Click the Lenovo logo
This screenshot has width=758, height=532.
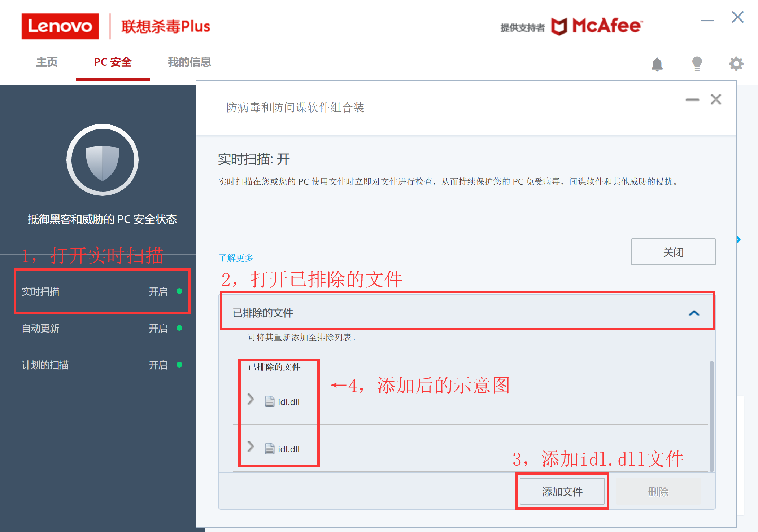(x=60, y=26)
